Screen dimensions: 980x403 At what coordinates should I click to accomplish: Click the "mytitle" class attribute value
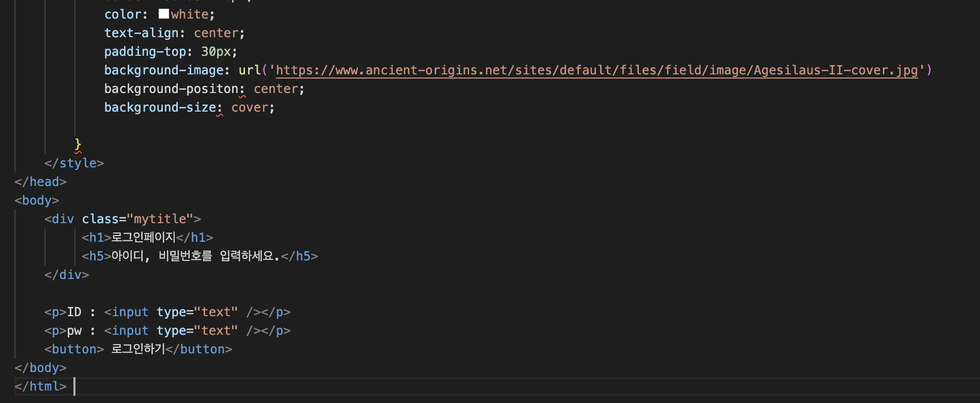pos(160,219)
